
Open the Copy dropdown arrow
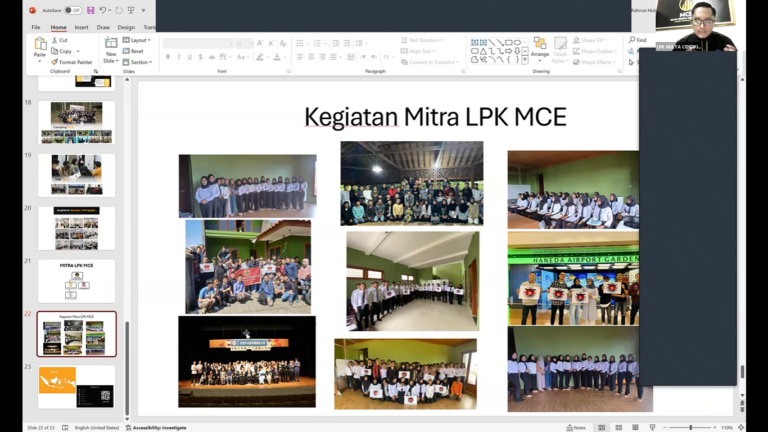pos(78,51)
